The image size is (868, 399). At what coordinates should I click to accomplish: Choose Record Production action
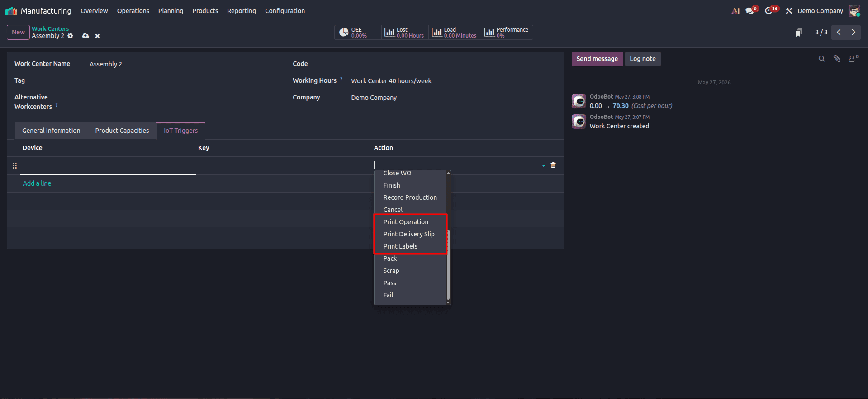point(410,197)
